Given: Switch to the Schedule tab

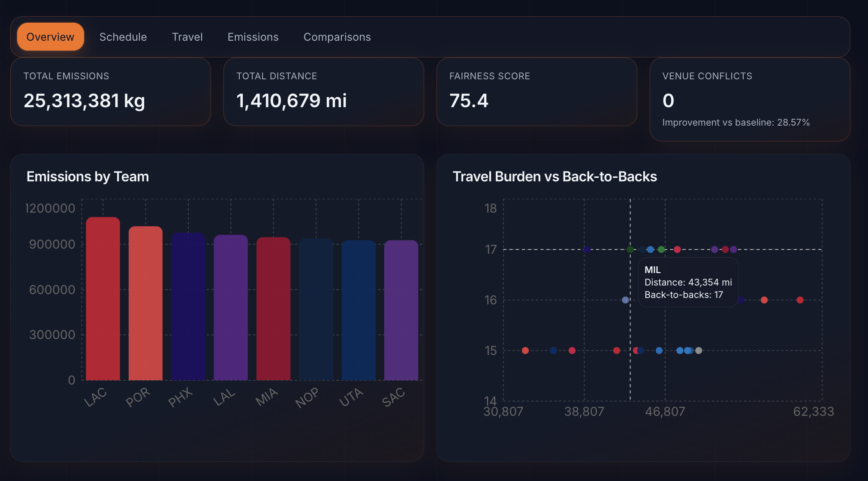Looking at the screenshot, I should tap(123, 37).
